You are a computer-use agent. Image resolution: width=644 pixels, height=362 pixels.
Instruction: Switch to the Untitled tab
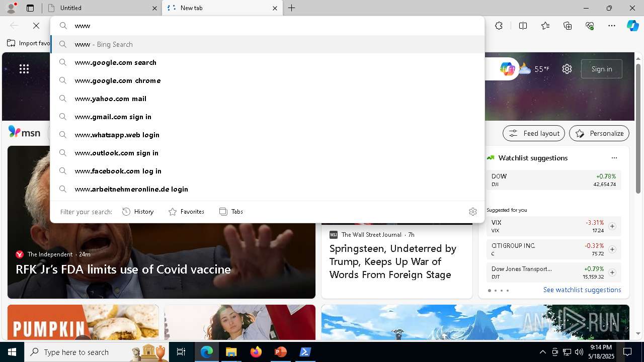tap(102, 8)
